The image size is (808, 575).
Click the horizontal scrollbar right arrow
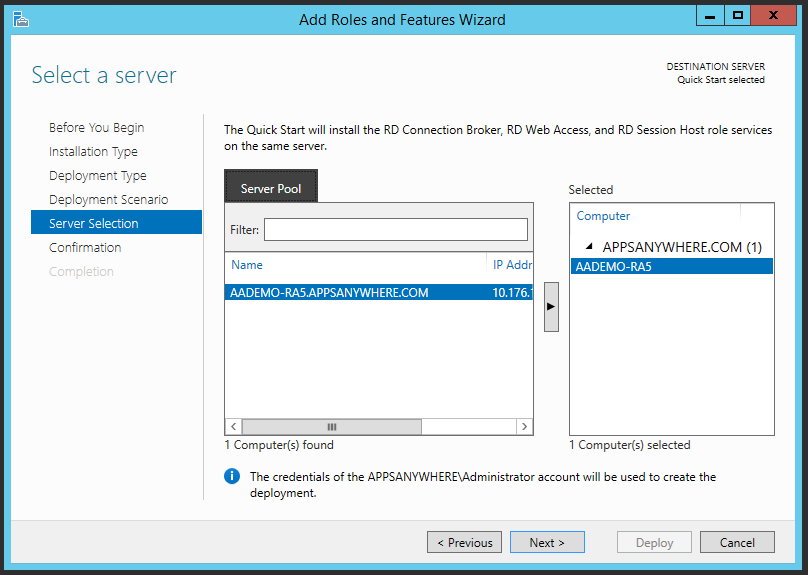524,426
